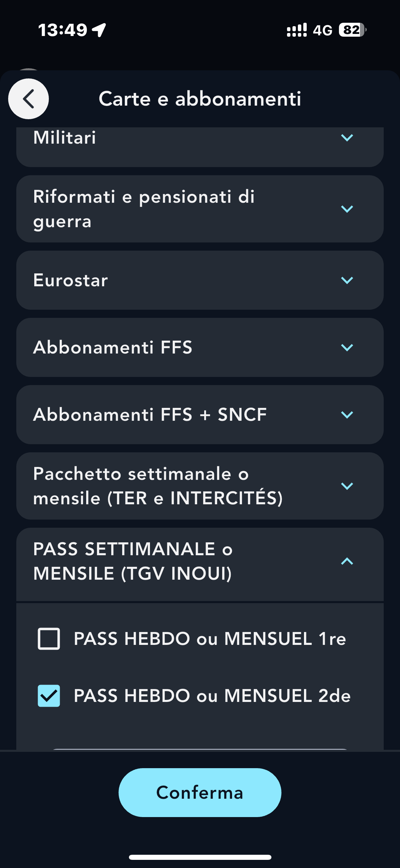Tap the PASS HEBDO ou MENSUEL 2de label
400x868 pixels.
point(212,696)
